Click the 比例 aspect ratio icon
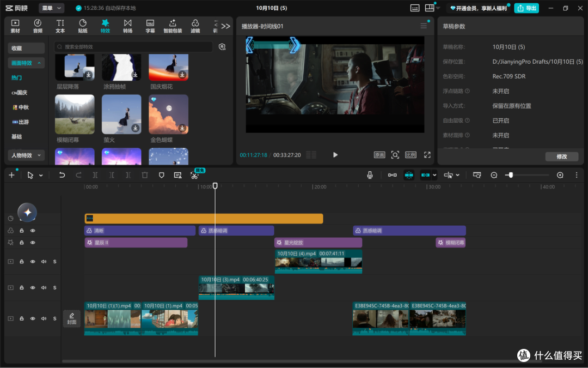The width and height of the screenshot is (588, 368). click(x=411, y=155)
